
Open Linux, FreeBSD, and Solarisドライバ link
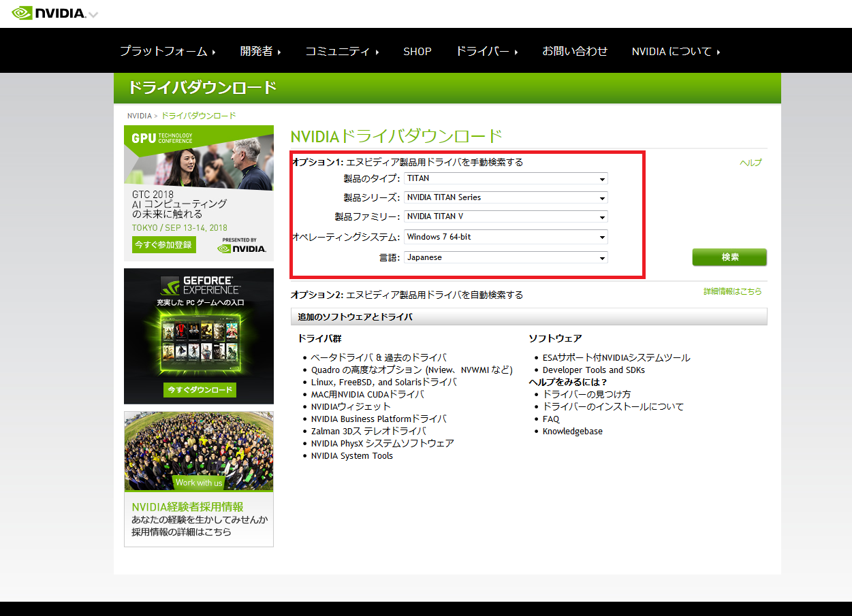pos(384,382)
